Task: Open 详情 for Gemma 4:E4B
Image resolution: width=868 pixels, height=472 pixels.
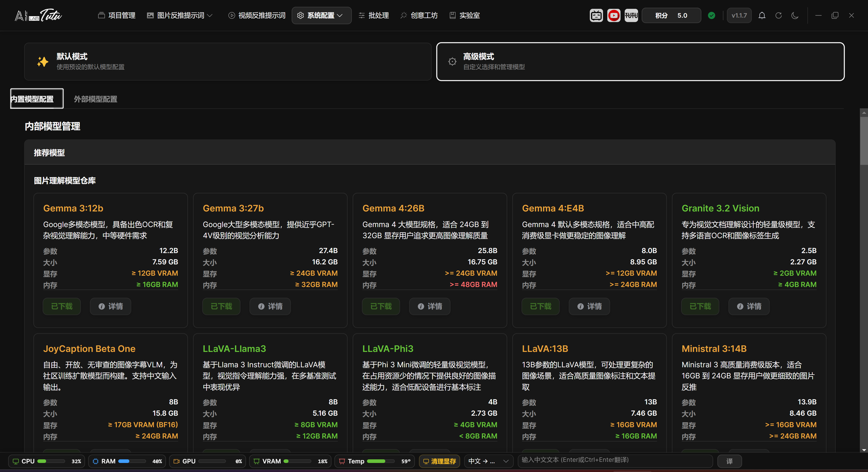Action: pos(590,306)
